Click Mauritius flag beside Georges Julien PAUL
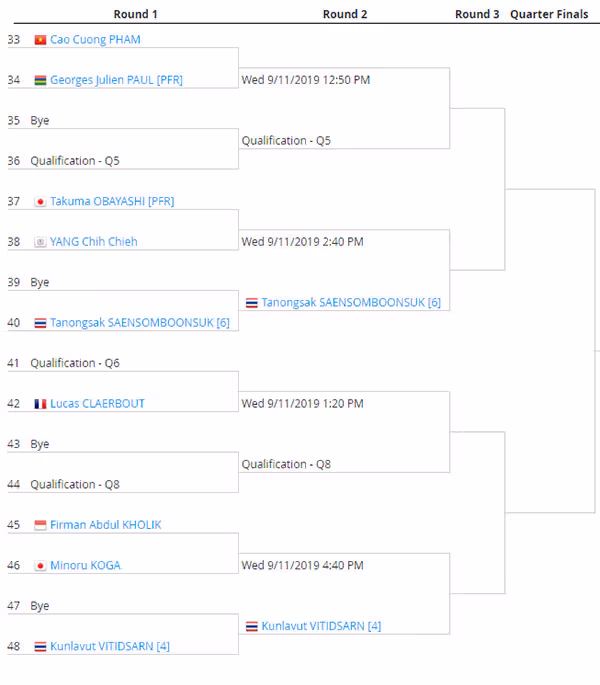This screenshot has width=600, height=685. coord(40,80)
